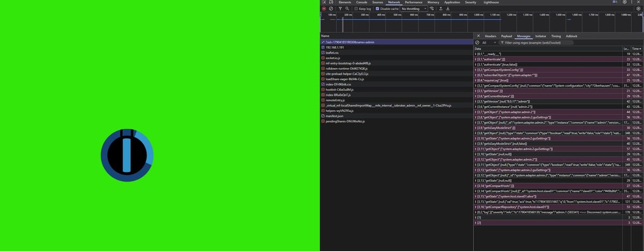The image size is (644, 251).
Task: Switch to the Console tab
Action: pos(362,2)
